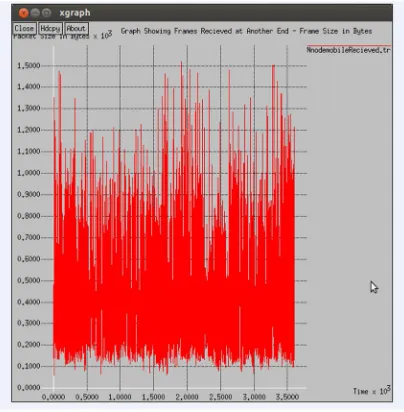Close the xgraph window with red button

tap(23, 13)
